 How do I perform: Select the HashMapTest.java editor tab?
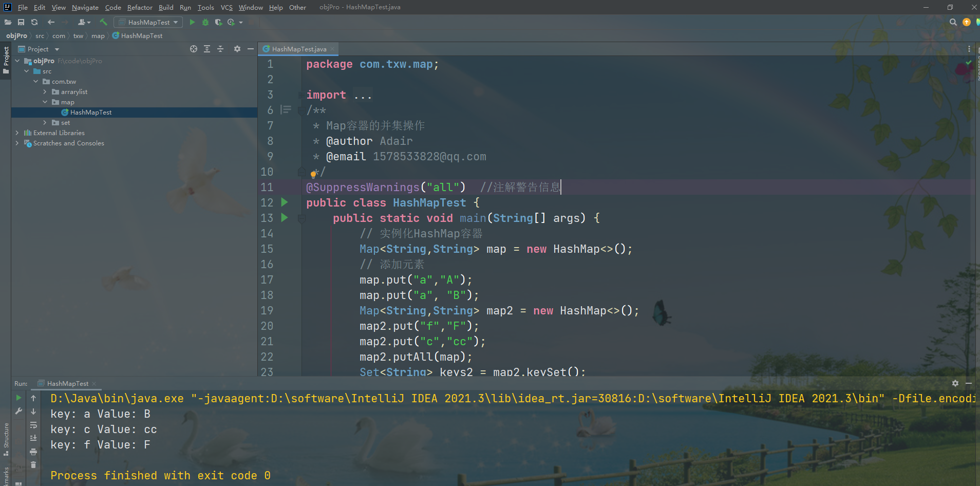tap(299, 49)
